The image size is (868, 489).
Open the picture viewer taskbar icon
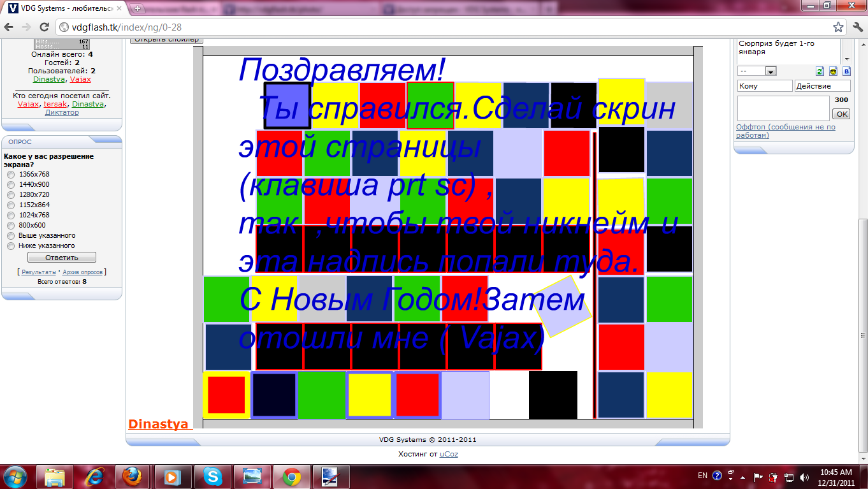tap(252, 476)
